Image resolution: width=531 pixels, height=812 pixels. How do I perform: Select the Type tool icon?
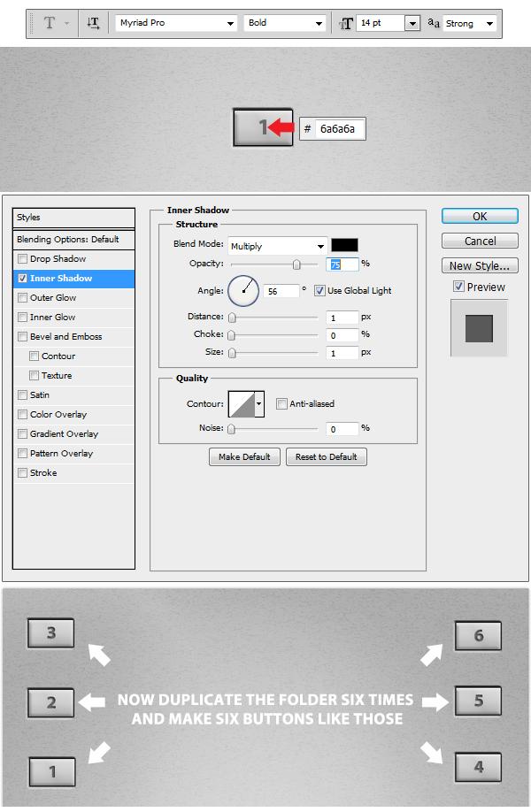coord(50,23)
